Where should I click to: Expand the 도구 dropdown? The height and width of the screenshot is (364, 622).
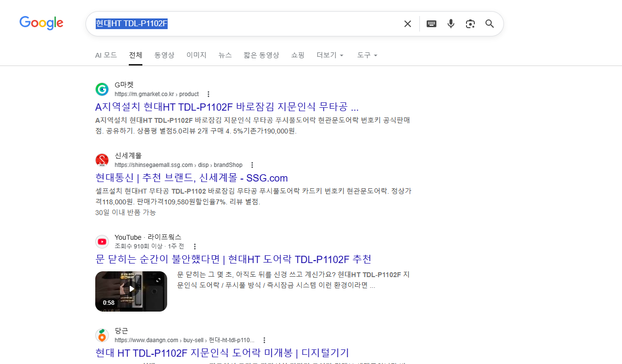point(367,55)
